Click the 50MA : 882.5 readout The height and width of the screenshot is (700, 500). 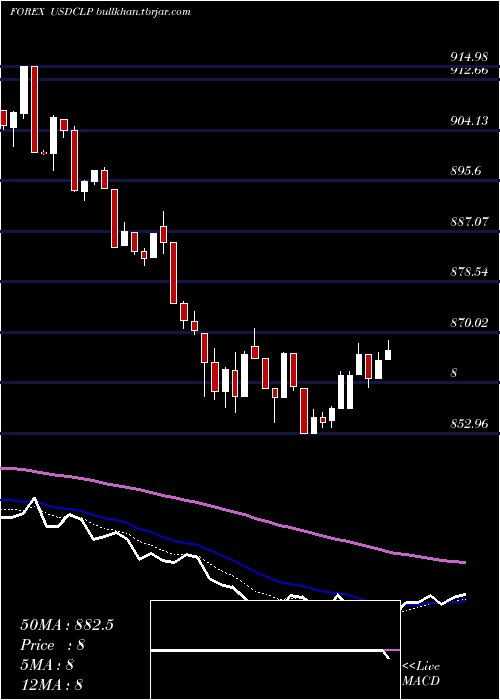point(67,625)
